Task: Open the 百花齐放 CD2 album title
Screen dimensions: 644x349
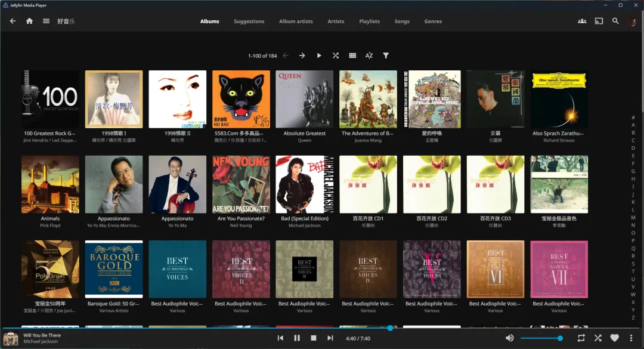Action: [x=432, y=218]
